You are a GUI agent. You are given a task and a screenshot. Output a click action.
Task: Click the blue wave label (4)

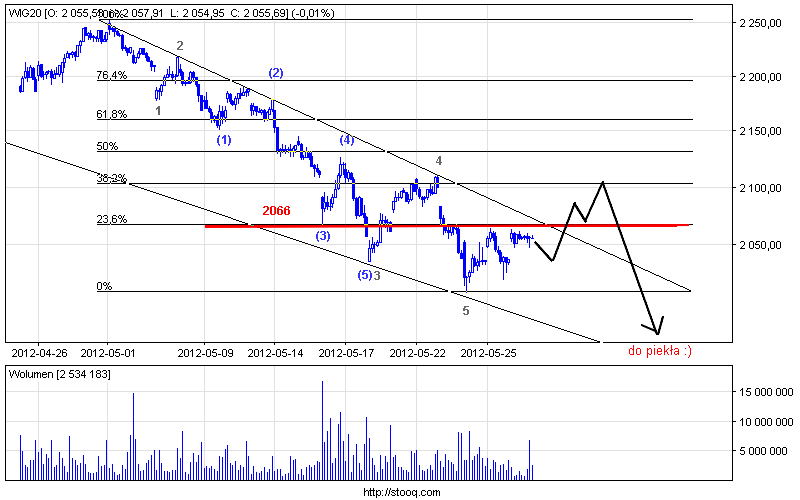tap(346, 139)
